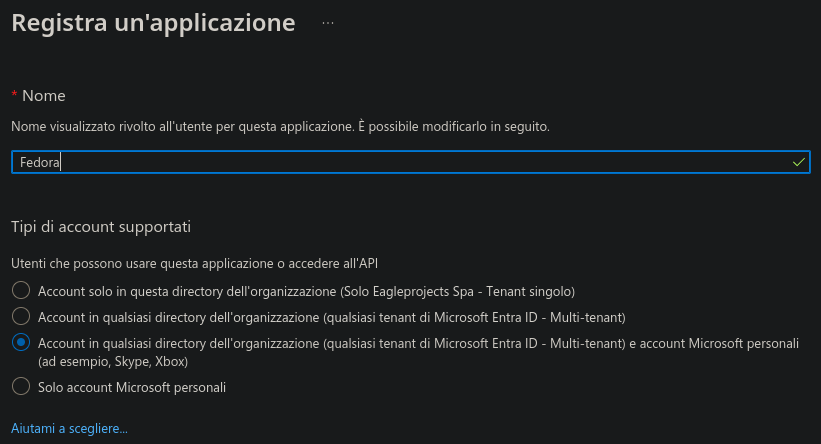
Task: Click the empty area of the Nome input field
Action: coord(400,161)
